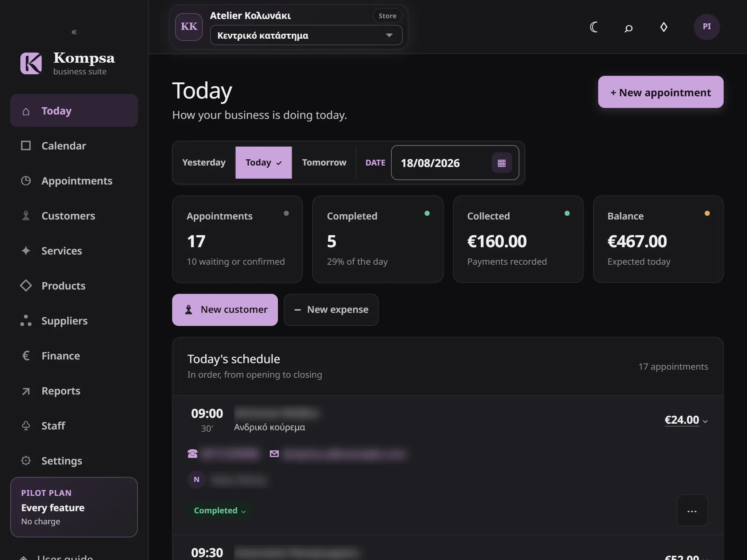This screenshot has height=560, width=747.
Task: Click the Store badge label
Action: pos(387,16)
